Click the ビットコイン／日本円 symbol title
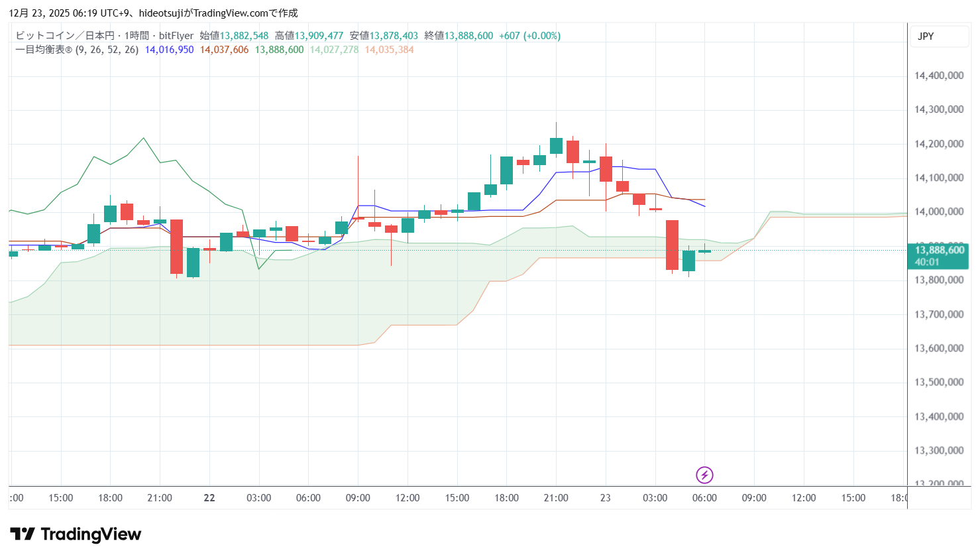The width and height of the screenshot is (980, 559). [64, 36]
